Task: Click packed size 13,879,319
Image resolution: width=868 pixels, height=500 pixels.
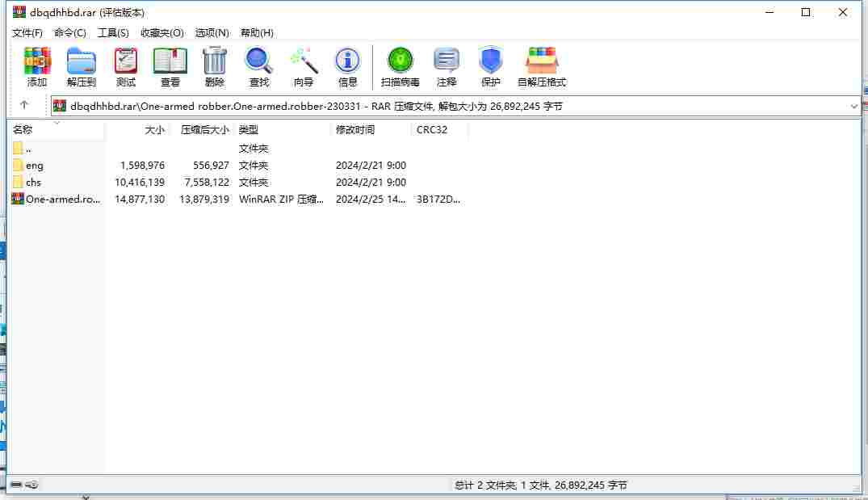Action: coord(204,199)
